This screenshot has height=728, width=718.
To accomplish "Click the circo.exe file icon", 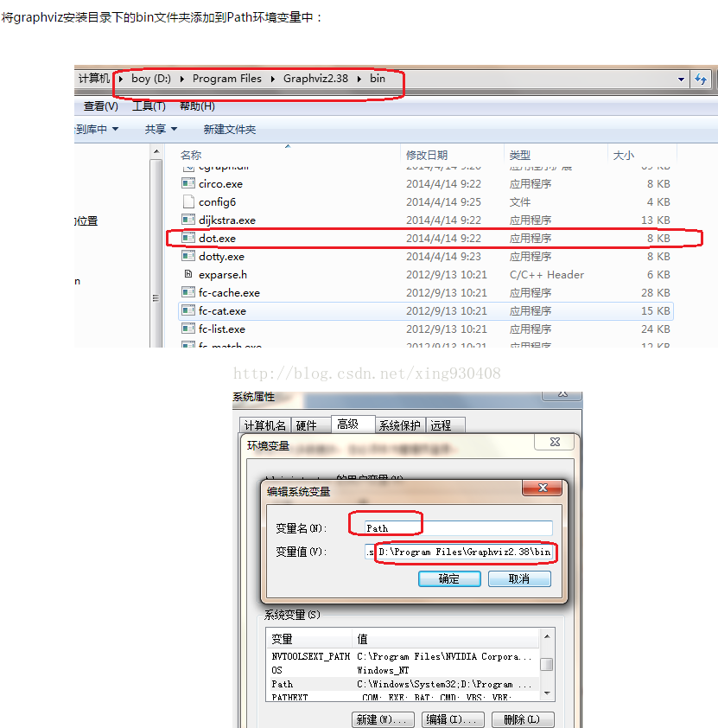I will pos(188,183).
